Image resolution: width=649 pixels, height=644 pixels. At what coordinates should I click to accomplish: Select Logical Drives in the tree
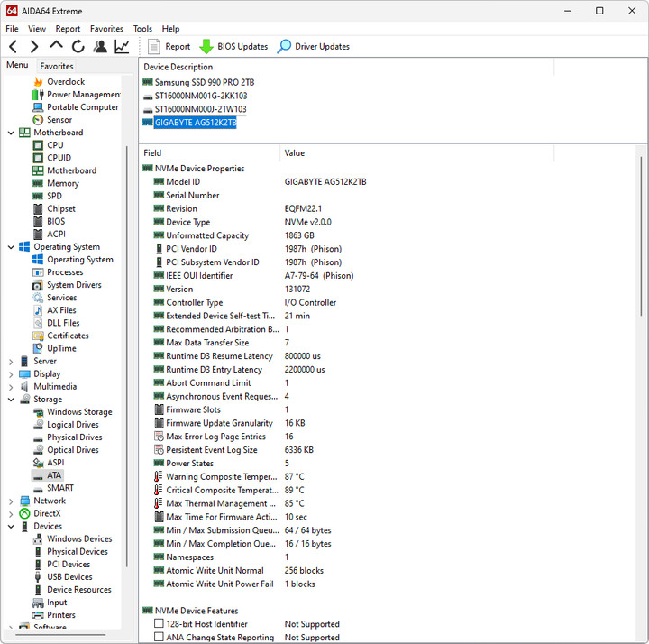pos(73,425)
